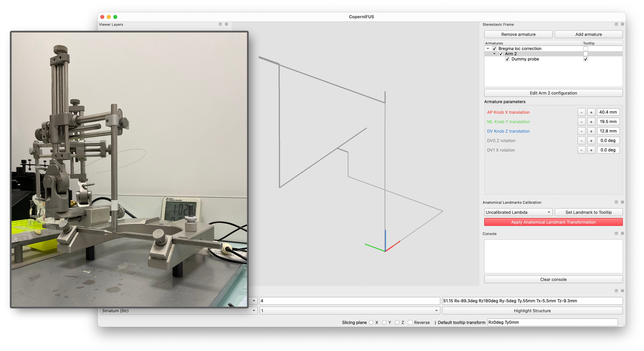This screenshot has width=644, height=351.
Task: Edit ML Knob Y value 19.5 mm
Action: (608, 122)
